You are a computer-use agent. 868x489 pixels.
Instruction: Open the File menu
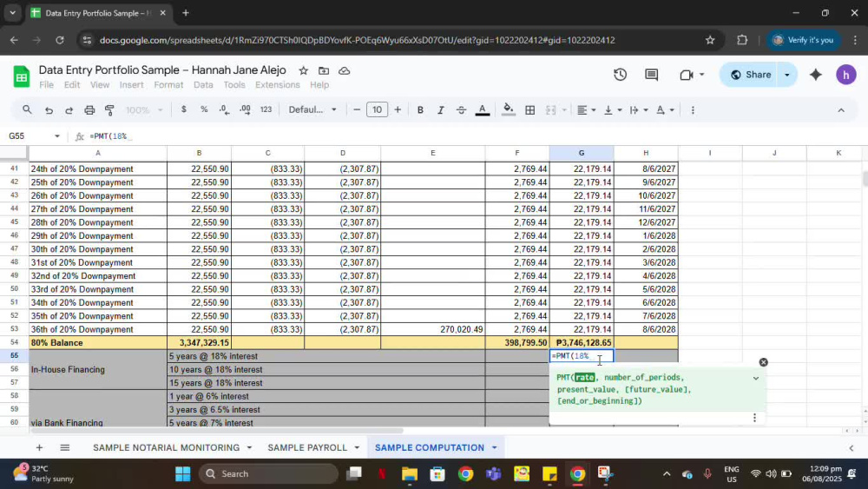47,85
